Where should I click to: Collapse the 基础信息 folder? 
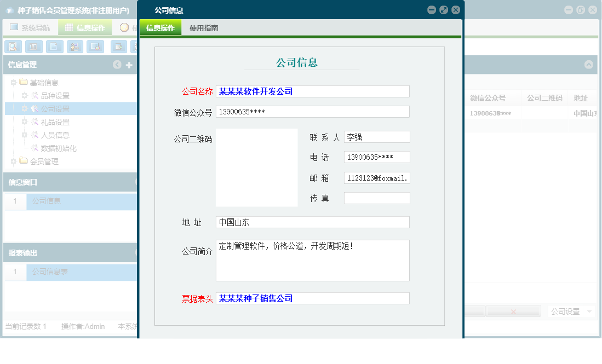point(12,82)
